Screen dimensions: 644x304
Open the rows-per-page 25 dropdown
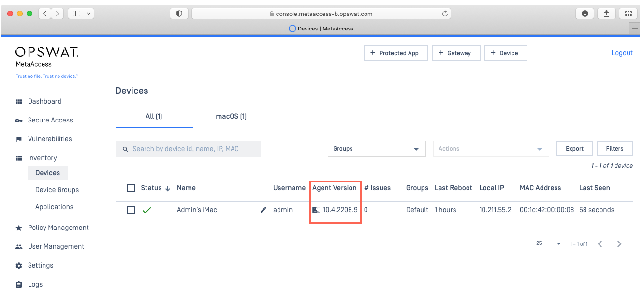tap(549, 243)
